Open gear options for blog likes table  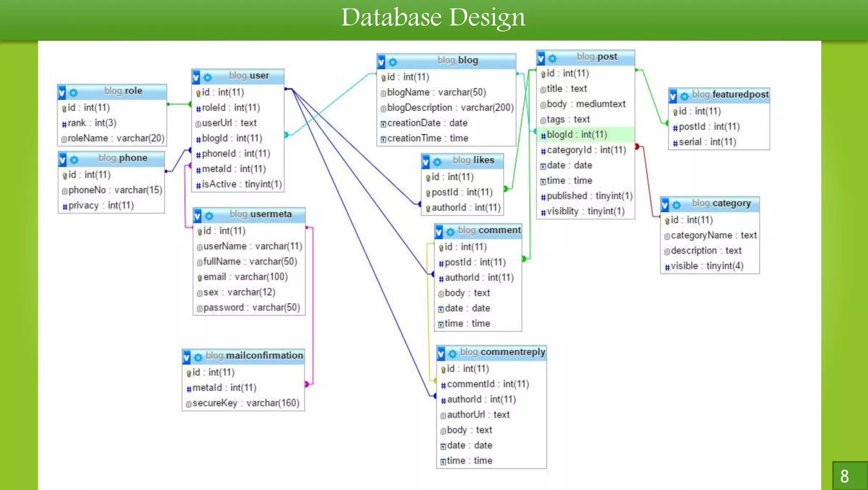point(437,161)
